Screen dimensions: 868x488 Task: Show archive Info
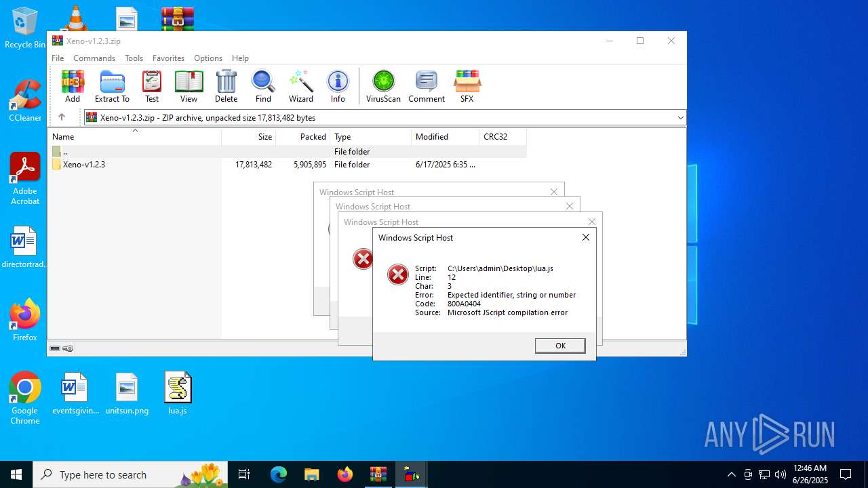(338, 86)
